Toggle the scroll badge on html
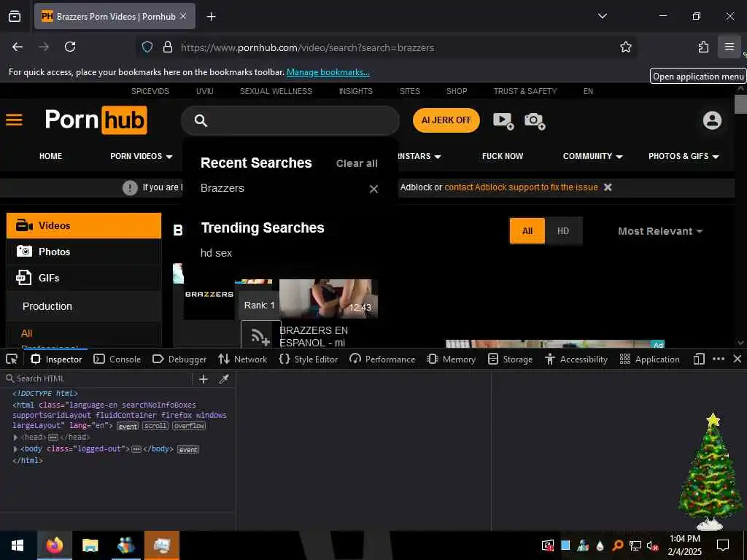The image size is (747, 560). click(155, 426)
